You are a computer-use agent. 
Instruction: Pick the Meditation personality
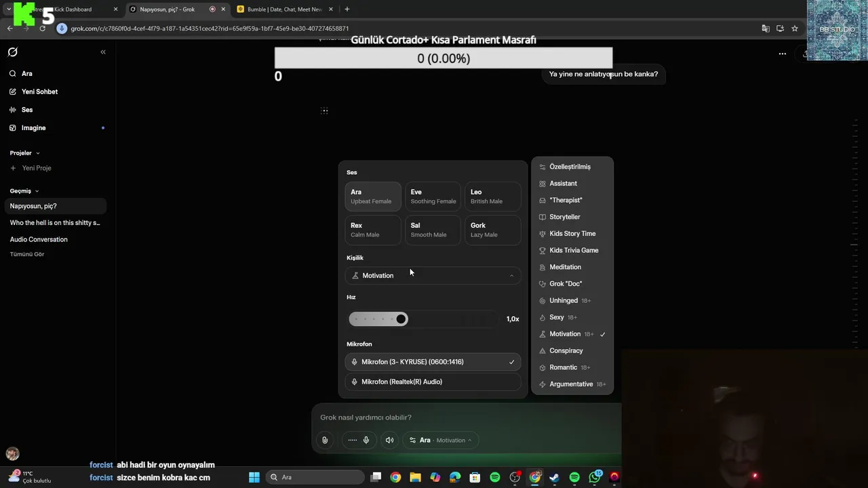pyautogui.click(x=572, y=267)
